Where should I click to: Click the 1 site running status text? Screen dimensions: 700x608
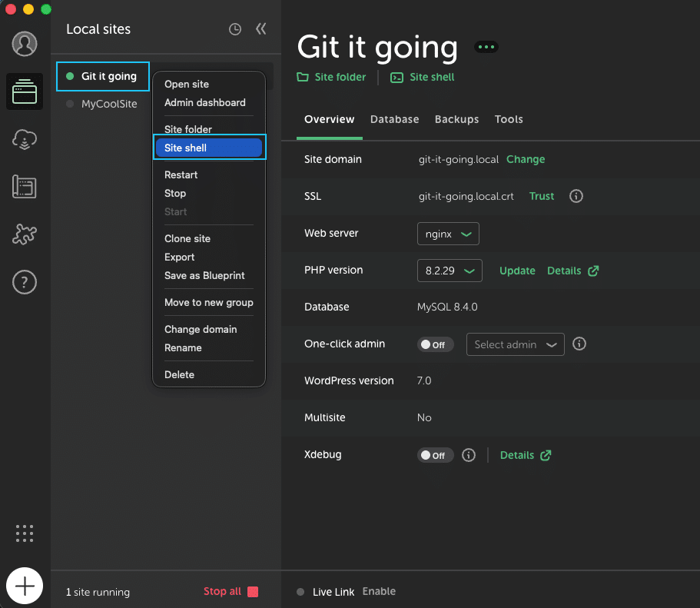pyautogui.click(x=98, y=592)
